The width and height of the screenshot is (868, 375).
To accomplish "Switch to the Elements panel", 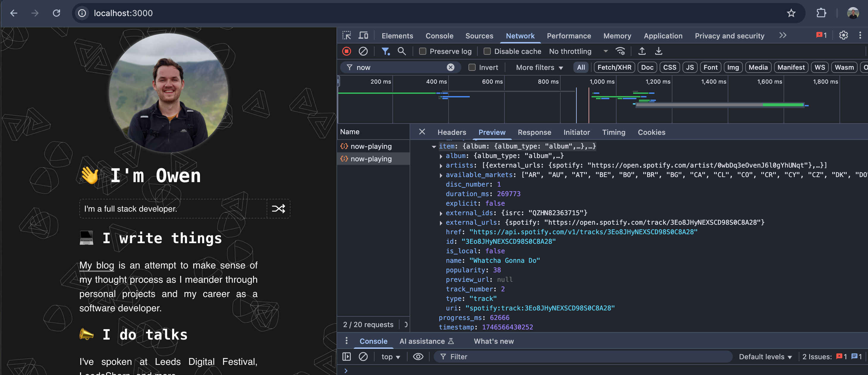I will coord(397,36).
